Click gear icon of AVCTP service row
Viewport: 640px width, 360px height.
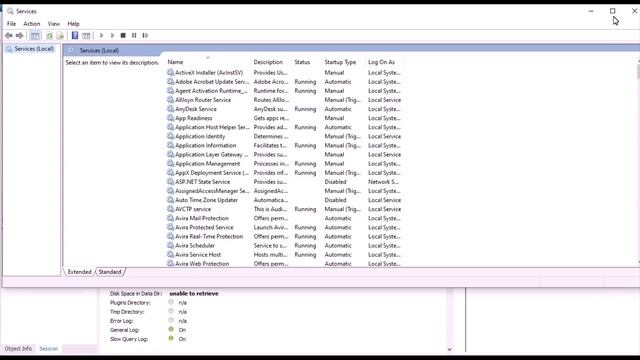[x=171, y=209]
